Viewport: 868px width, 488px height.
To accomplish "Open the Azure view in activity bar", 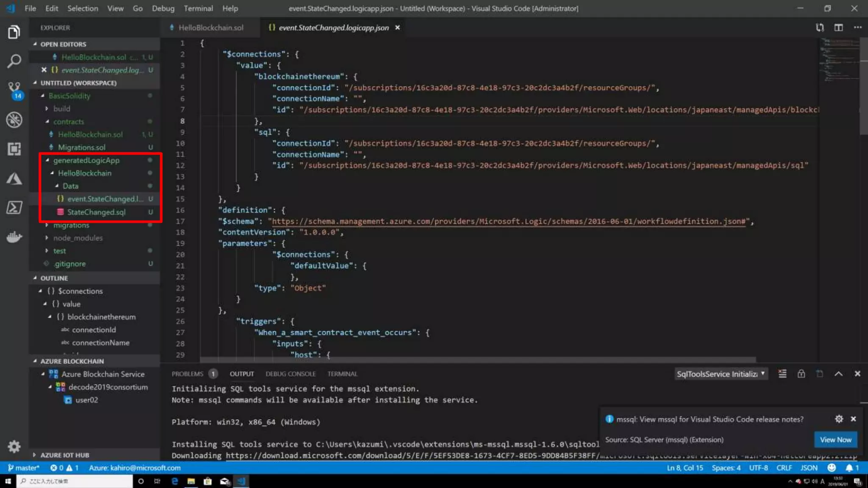I will coord(14,178).
